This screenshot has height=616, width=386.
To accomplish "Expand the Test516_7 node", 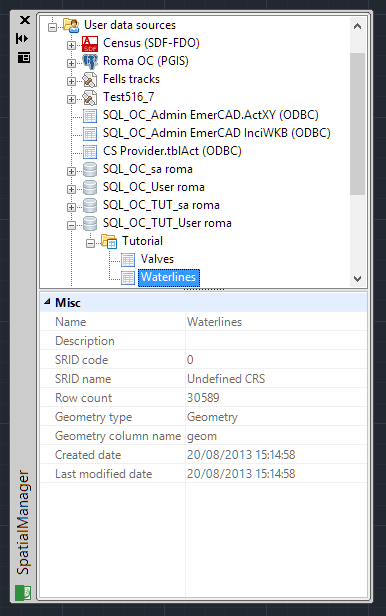I will (x=71, y=99).
